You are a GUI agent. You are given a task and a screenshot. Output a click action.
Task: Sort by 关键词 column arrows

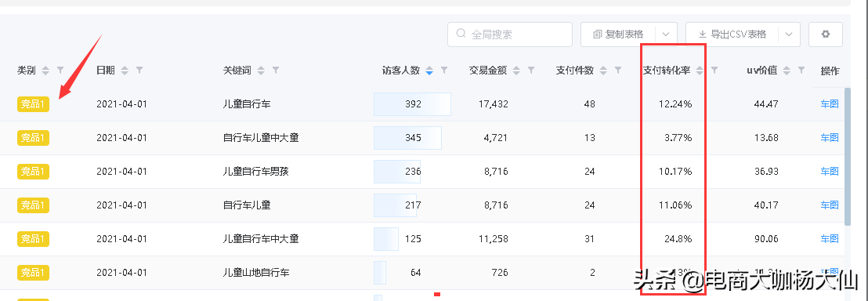click(261, 71)
